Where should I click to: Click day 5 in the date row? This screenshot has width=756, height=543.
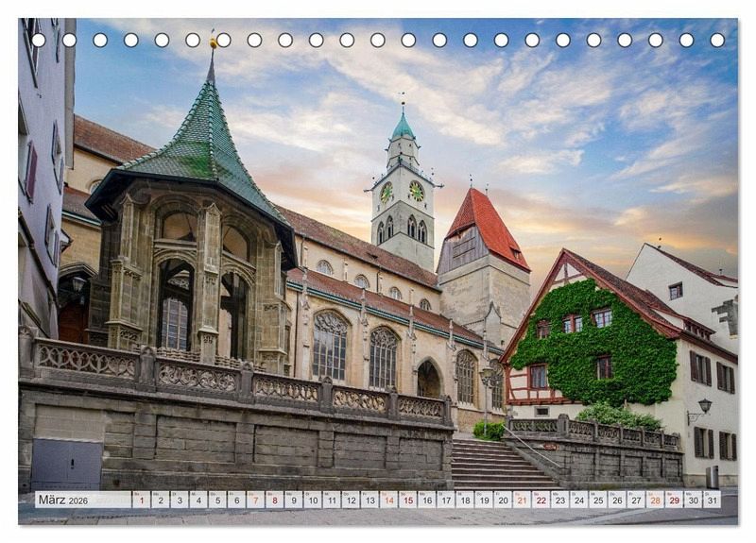click(216, 500)
